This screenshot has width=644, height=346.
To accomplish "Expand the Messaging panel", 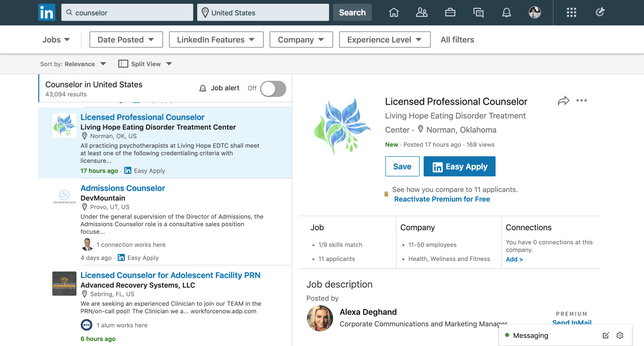I will [531, 335].
